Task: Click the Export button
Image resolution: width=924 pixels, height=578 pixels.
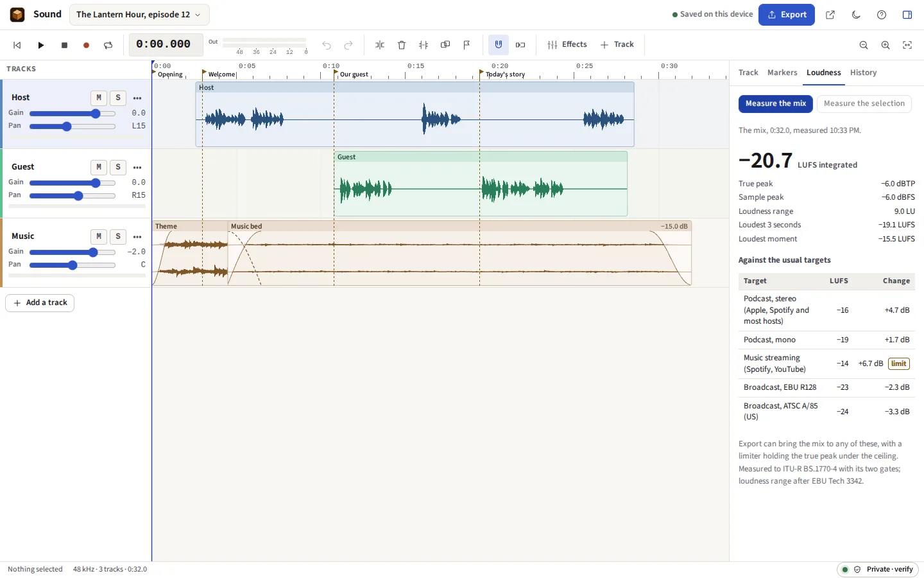Action: (787, 15)
